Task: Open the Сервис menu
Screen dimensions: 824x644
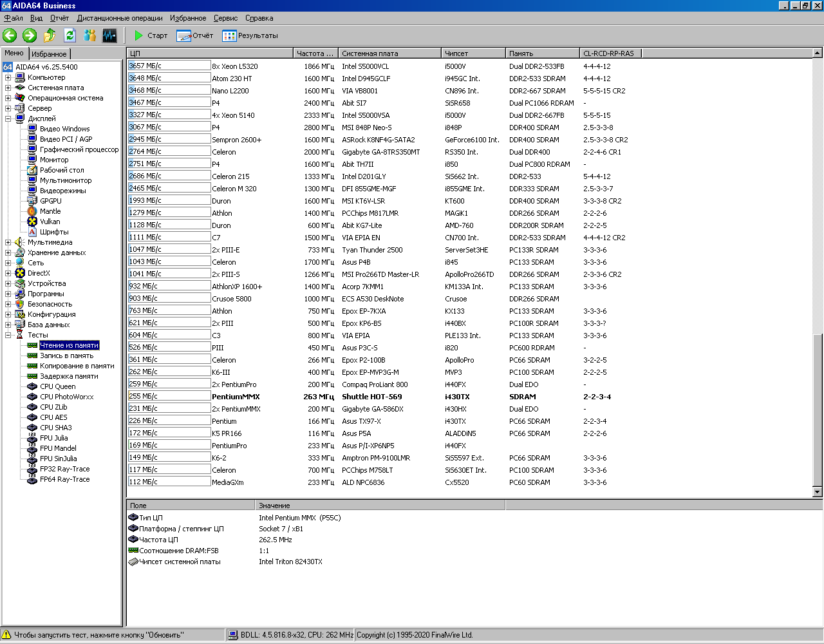Action: pos(226,18)
